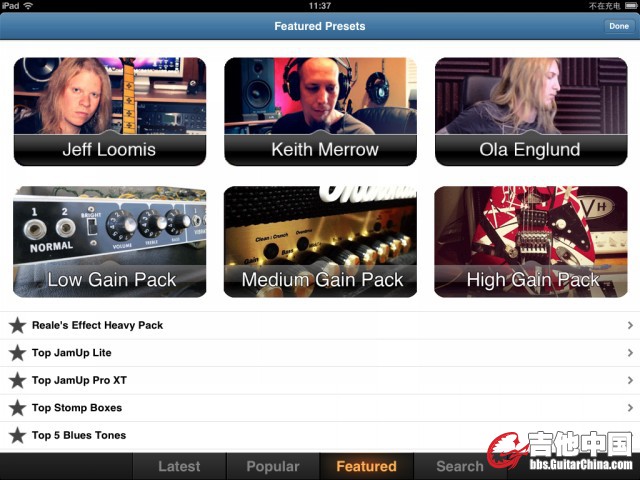Open the Jeff Loomis preset card

click(110, 111)
